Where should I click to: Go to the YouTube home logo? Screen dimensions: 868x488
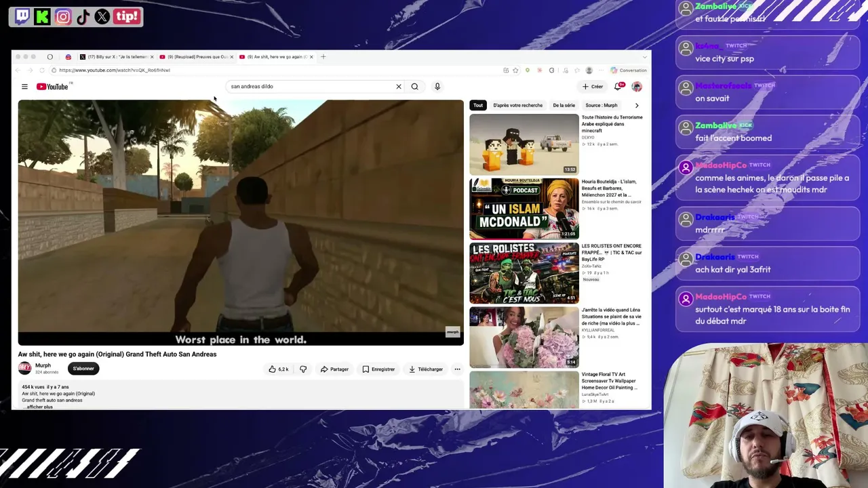pos(53,87)
